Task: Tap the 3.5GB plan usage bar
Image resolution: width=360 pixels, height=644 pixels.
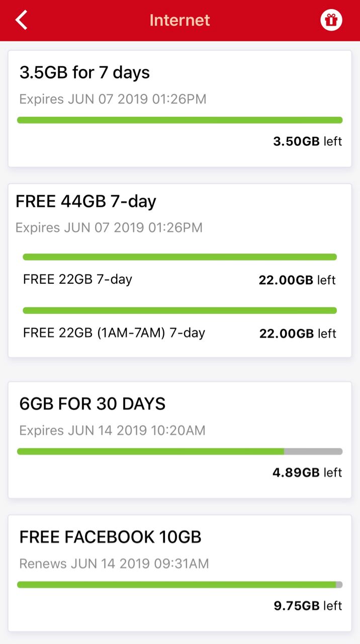Action: (x=179, y=120)
